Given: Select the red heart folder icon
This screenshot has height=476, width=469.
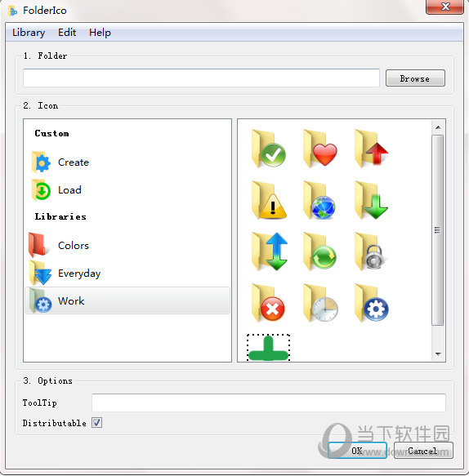Looking at the screenshot, I should coord(320,149).
